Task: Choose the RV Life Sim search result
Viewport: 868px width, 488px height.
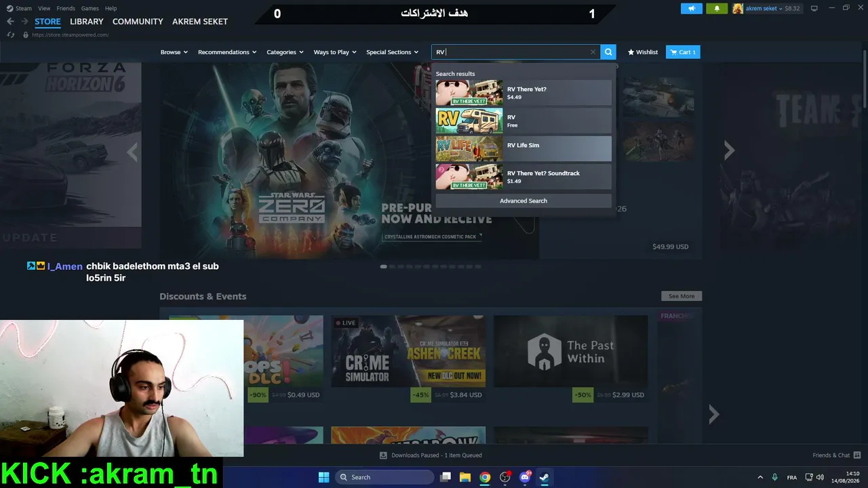Action: pyautogui.click(x=524, y=148)
